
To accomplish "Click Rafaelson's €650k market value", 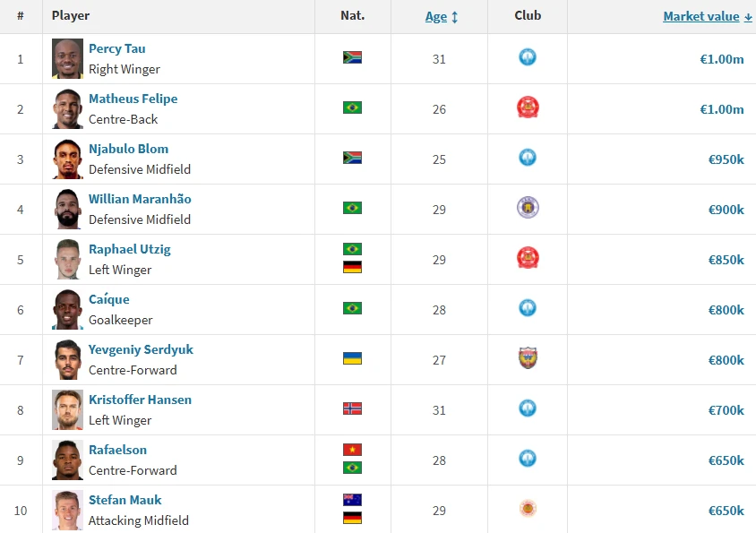I will click(726, 460).
